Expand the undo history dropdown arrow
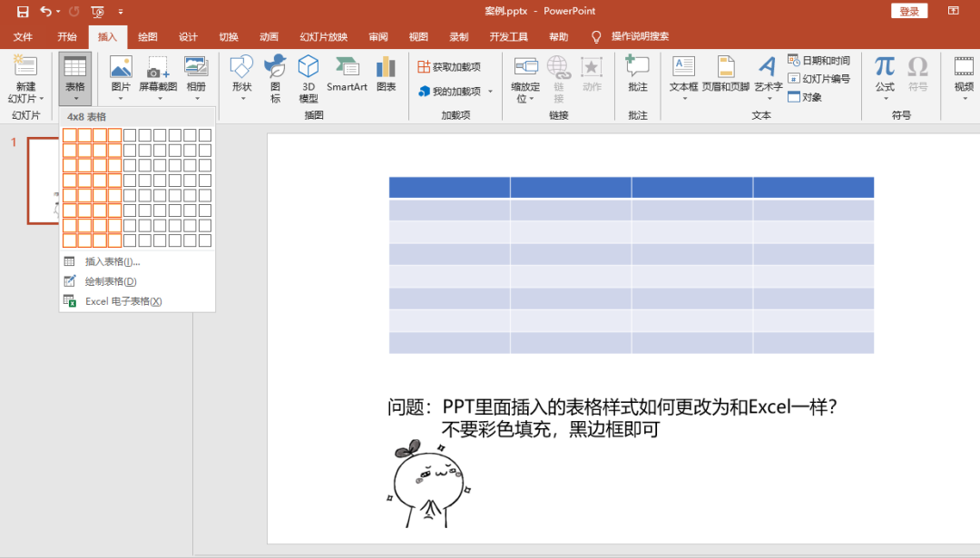Image resolution: width=980 pixels, height=558 pixels. point(58,11)
